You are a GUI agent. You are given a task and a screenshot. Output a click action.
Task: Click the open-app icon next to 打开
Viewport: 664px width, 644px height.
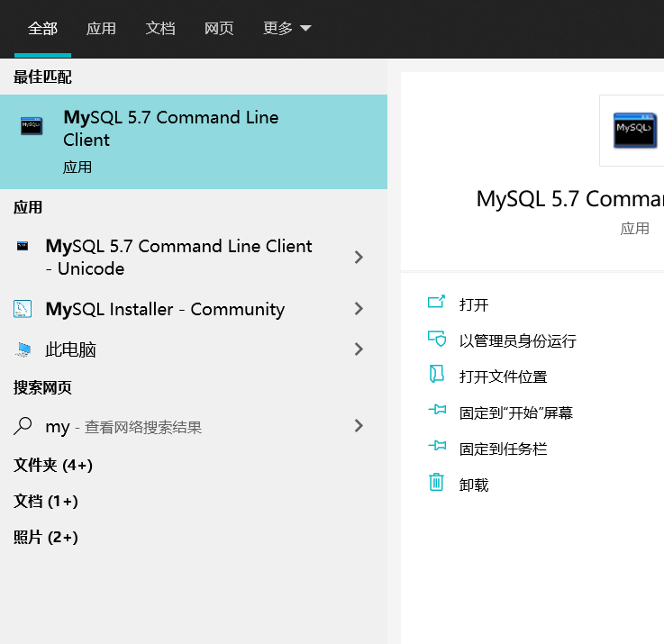point(437,303)
